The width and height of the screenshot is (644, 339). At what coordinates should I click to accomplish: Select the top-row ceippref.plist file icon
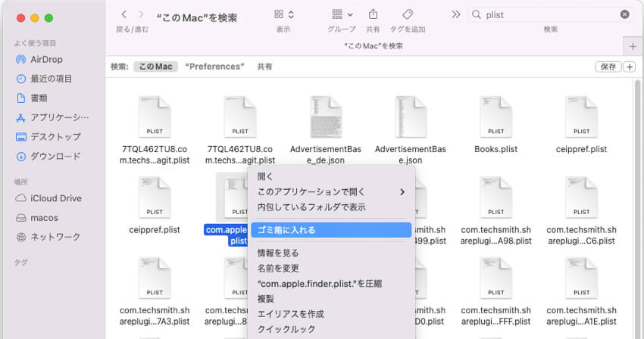pos(581,117)
